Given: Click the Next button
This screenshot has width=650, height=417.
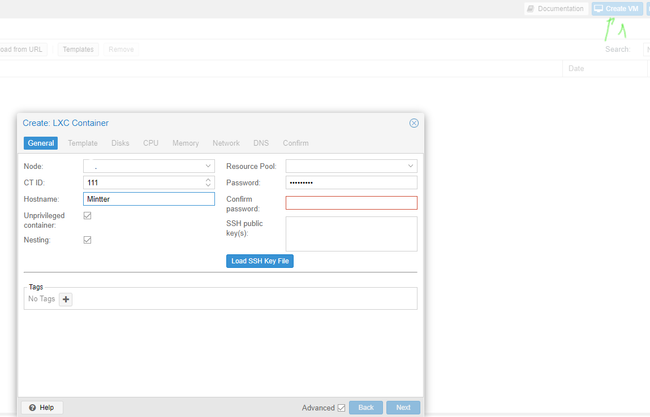Looking at the screenshot, I should coord(403,408).
